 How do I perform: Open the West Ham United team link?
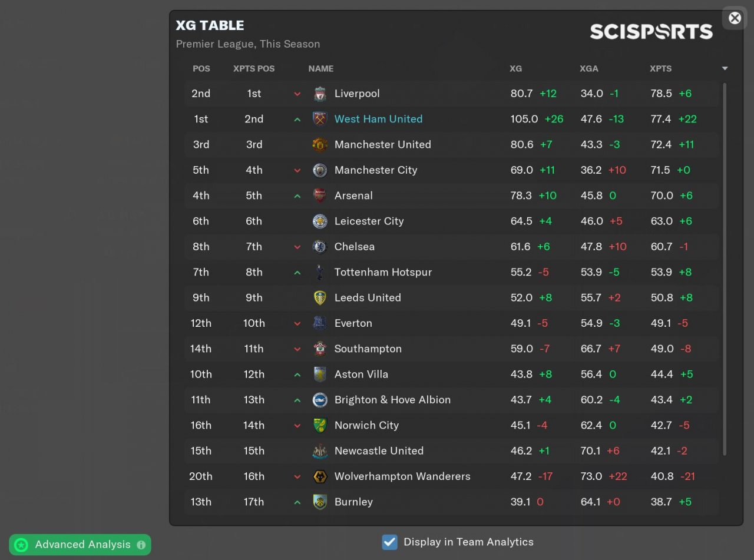[x=378, y=119]
